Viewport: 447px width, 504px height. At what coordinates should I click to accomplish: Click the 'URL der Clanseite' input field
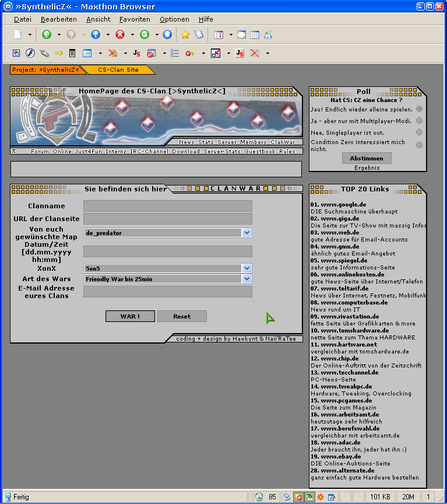(168, 219)
